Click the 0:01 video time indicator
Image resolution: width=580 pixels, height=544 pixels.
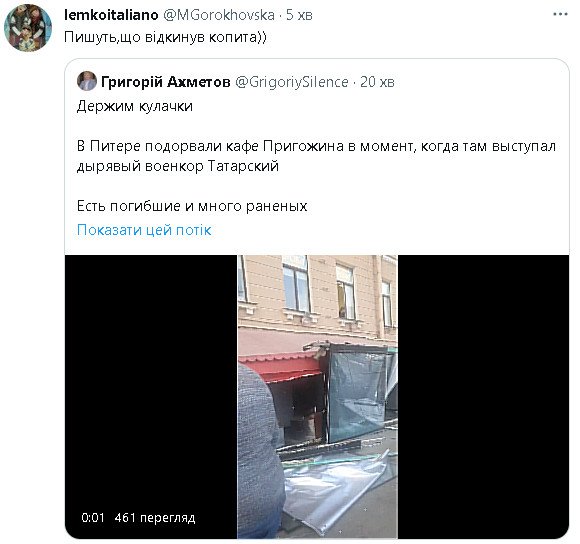[x=93, y=517]
